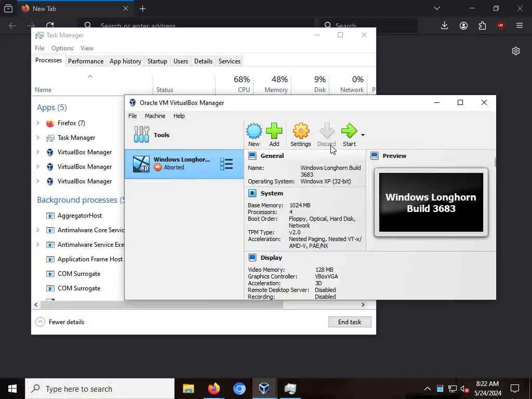Sort by Name column header
The height and width of the screenshot is (399, 532).
[92, 84]
